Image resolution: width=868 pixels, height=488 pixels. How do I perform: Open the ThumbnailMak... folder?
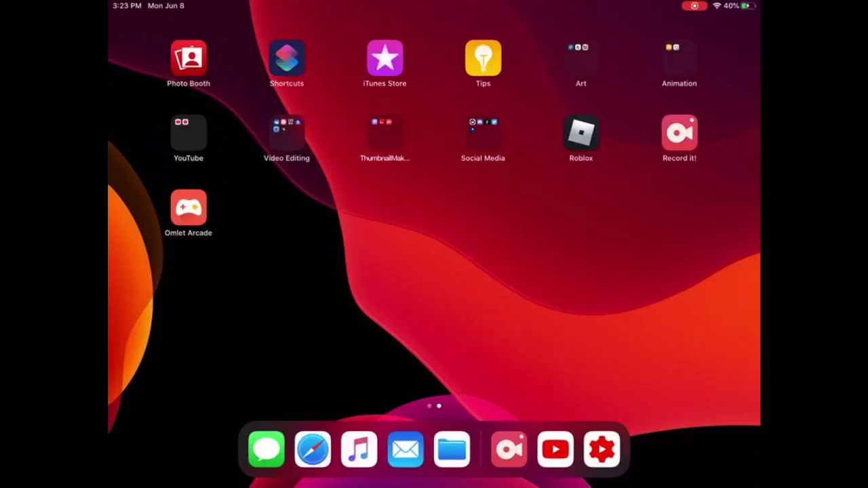pyautogui.click(x=384, y=133)
